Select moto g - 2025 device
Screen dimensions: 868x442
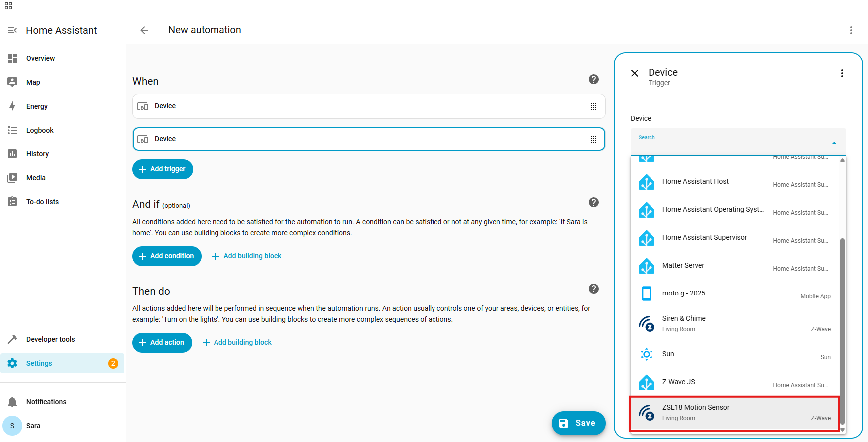click(x=734, y=294)
